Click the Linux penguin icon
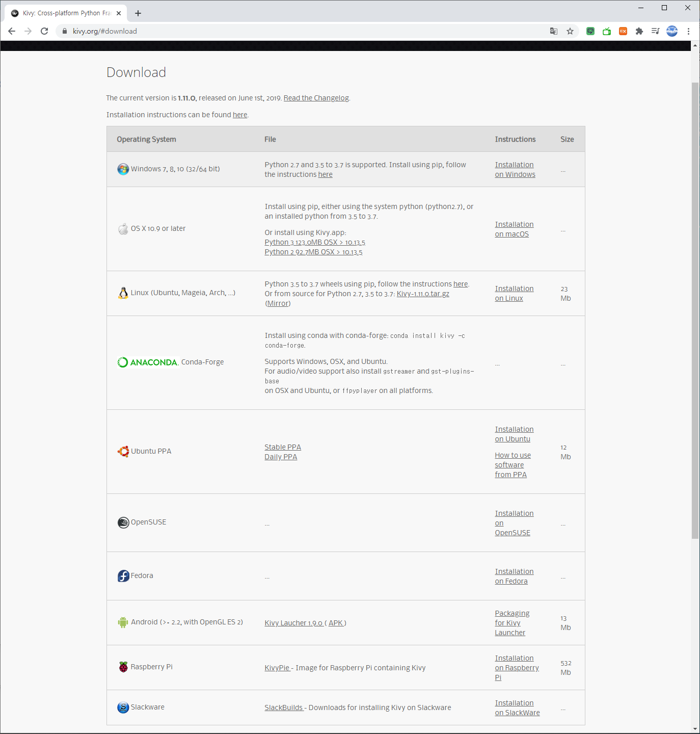The height and width of the screenshot is (734, 700). click(x=123, y=293)
